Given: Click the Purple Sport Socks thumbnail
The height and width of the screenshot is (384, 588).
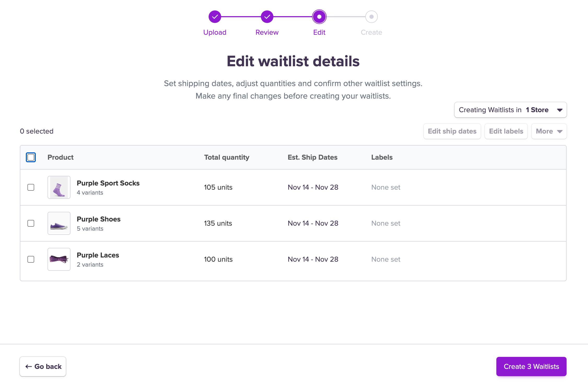Looking at the screenshot, I should click(59, 187).
